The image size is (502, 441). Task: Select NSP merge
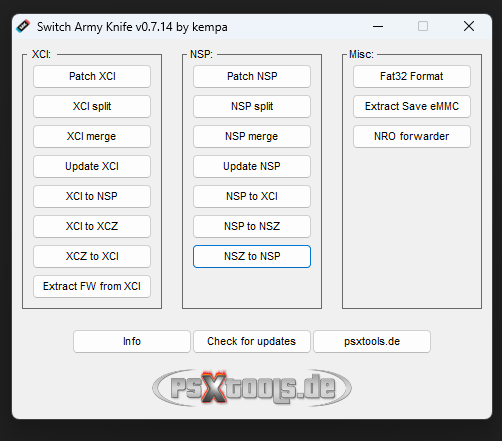pos(252,136)
